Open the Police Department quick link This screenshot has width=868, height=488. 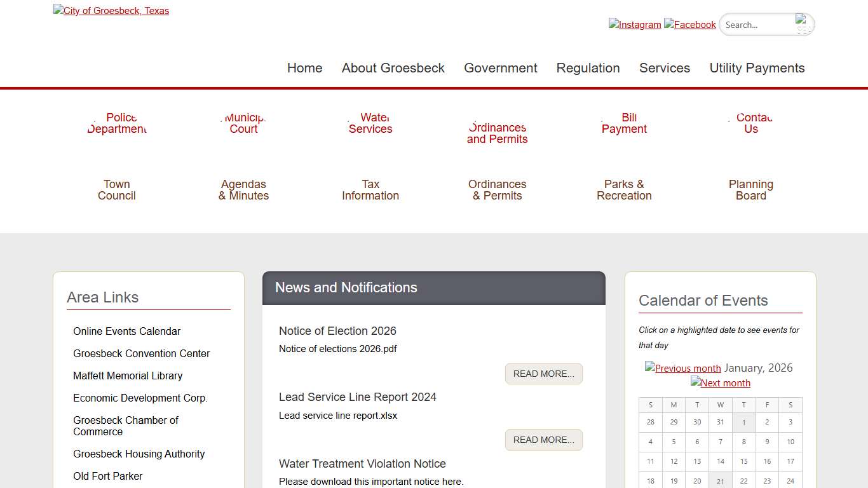point(117,123)
